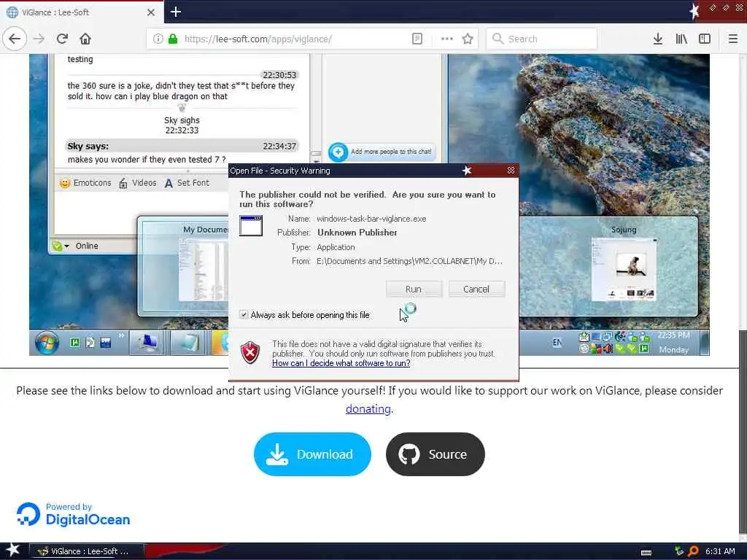
Task: Click Add more people to this chat
Action: coord(382,152)
